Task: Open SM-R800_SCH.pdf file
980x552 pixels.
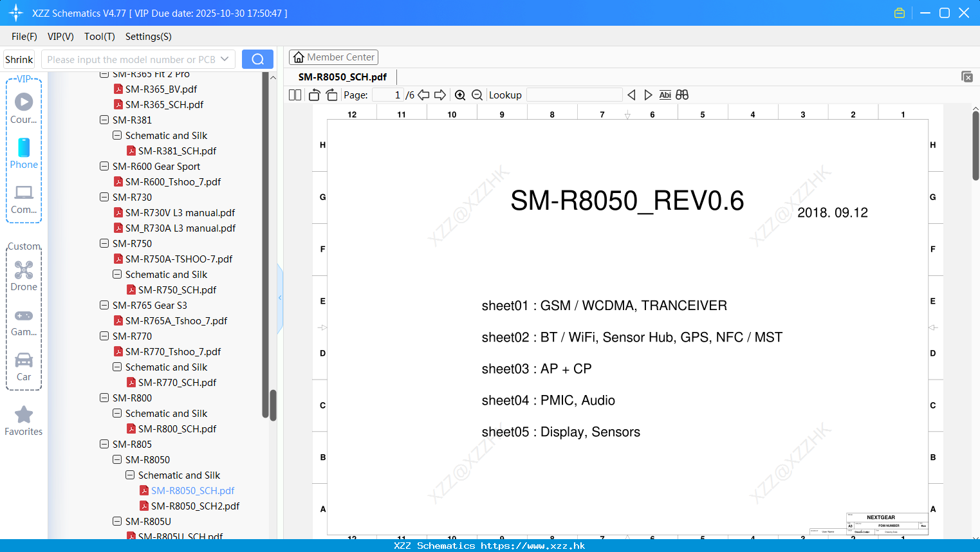Action: tap(177, 428)
